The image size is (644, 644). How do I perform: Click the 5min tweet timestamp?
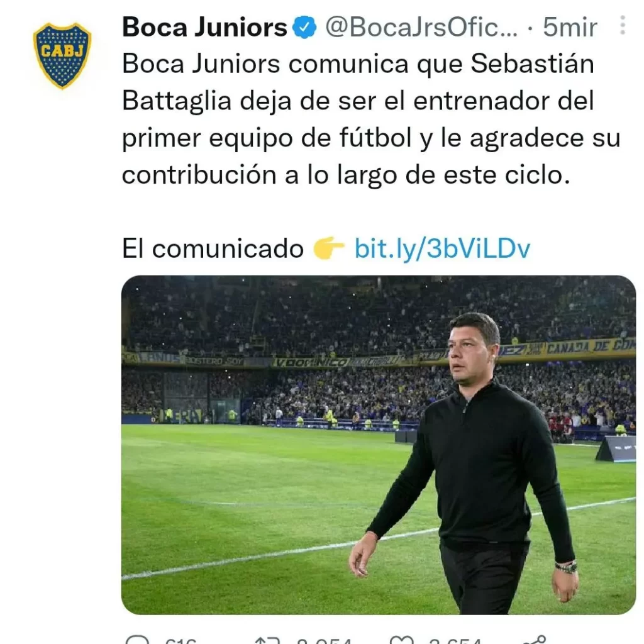(570, 28)
